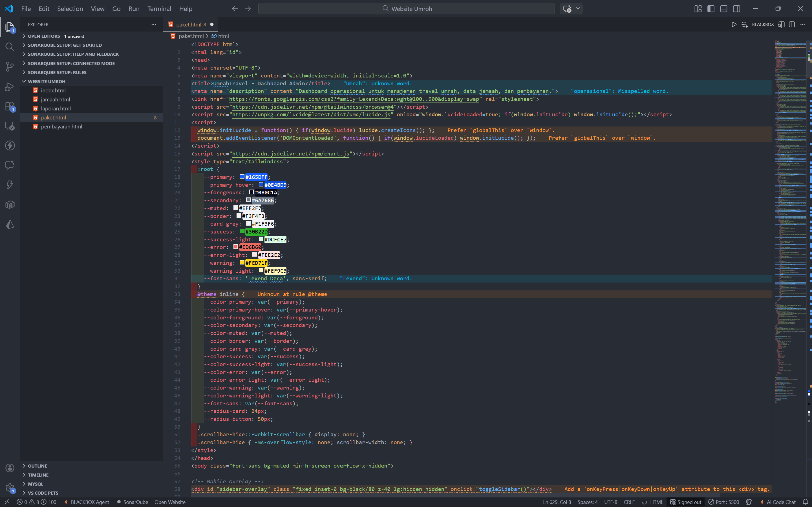Open the Terminal menu
812x507 pixels.
pyautogui.click(x=159, y=9)
